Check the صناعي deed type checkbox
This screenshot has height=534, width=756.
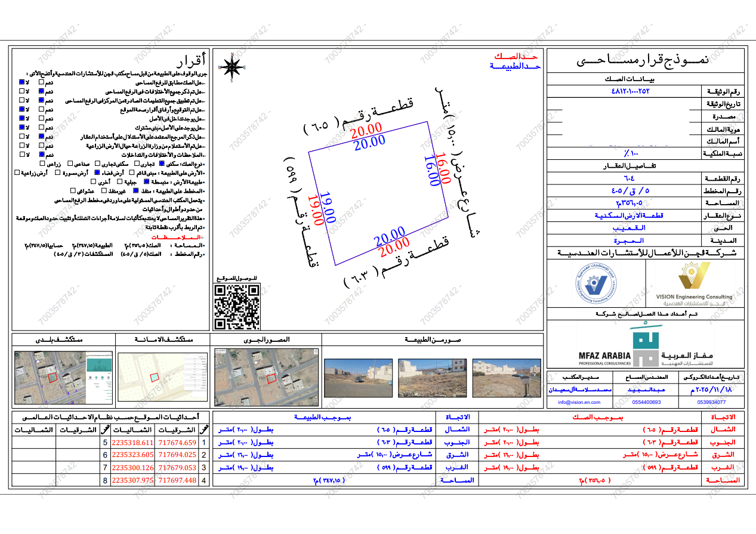click(x=70, y=163)
